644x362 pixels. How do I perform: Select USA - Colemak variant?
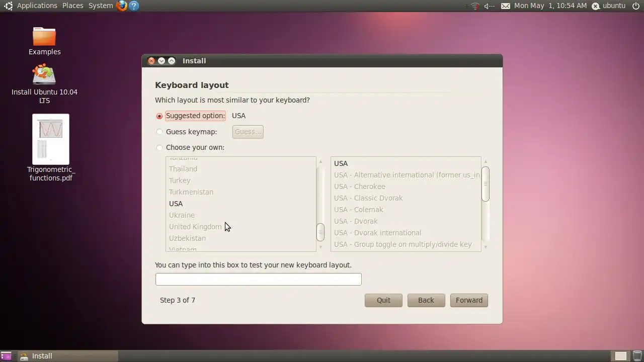406,210
